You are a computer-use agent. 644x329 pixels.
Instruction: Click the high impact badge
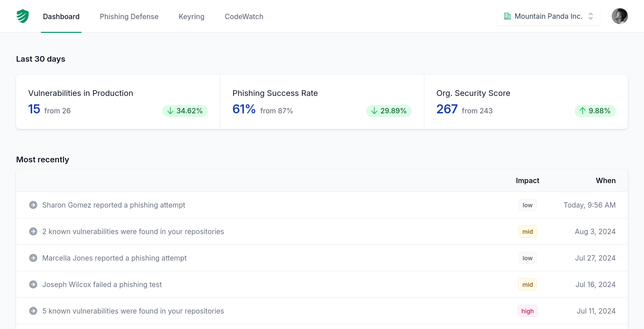[x=527, y=311]
